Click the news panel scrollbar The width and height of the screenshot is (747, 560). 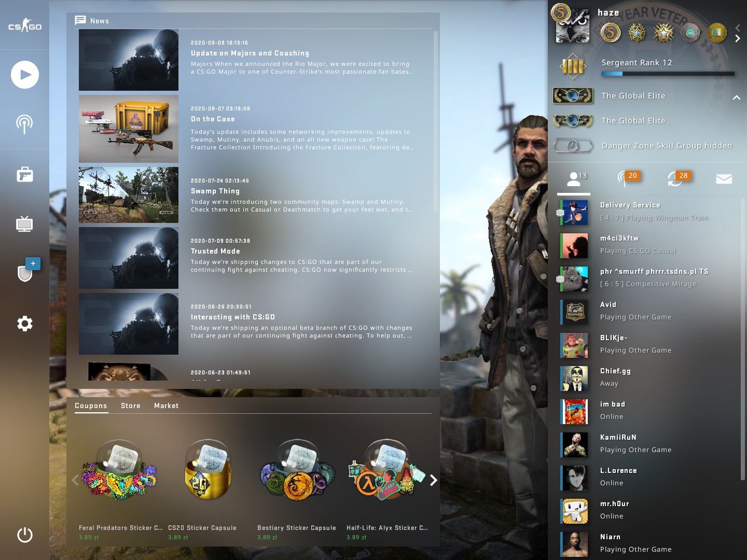tap(436, 122)
